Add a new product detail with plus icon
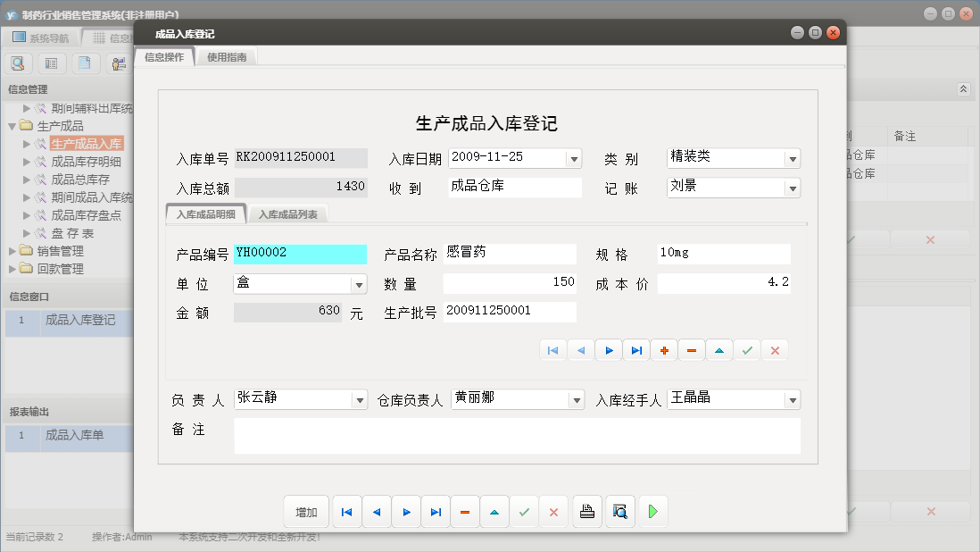Screen dimensions: 980x552 pos(663,349)
